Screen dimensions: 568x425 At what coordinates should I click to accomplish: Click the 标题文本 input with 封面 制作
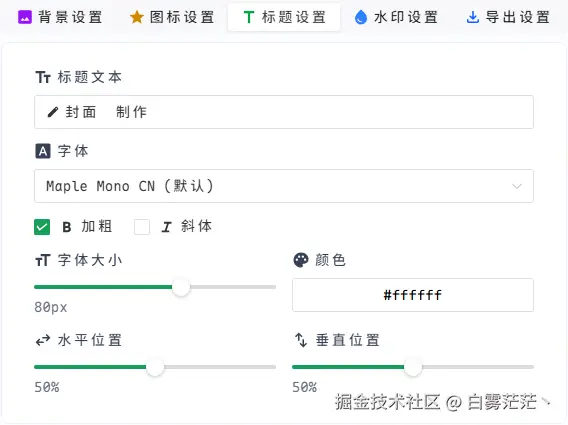coord(284,112)
